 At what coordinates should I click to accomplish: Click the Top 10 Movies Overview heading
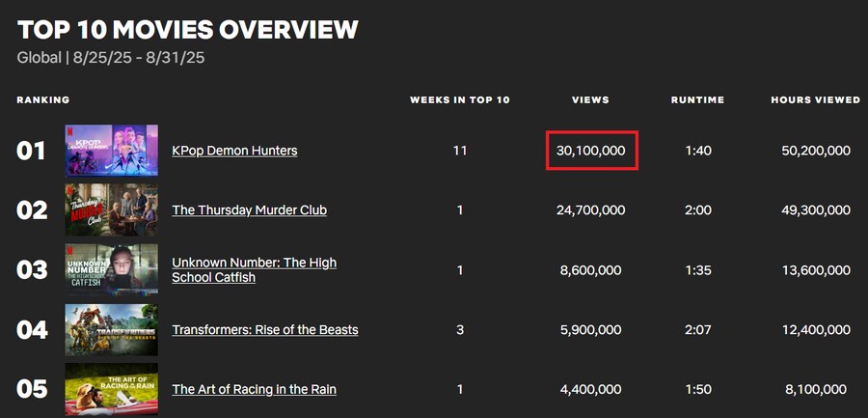tap(188, 30)
